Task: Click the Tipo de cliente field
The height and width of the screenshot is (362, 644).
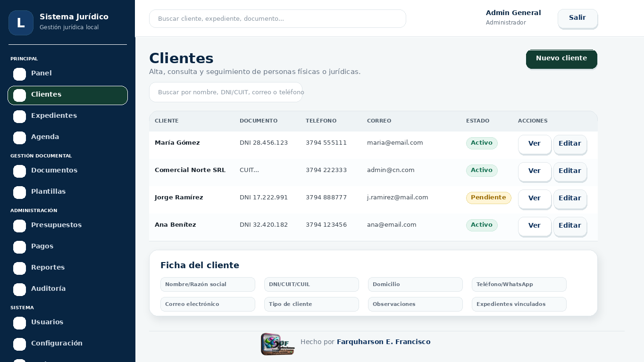Action: click(x=311, y=304)
